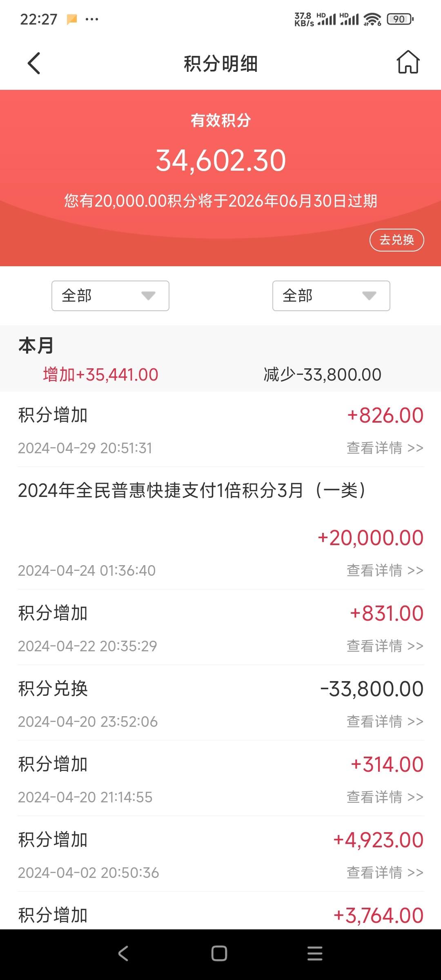Tap the 34,602.30 valid points balance
This screenshot has height=980, width=441.
(x=220, y=160)
